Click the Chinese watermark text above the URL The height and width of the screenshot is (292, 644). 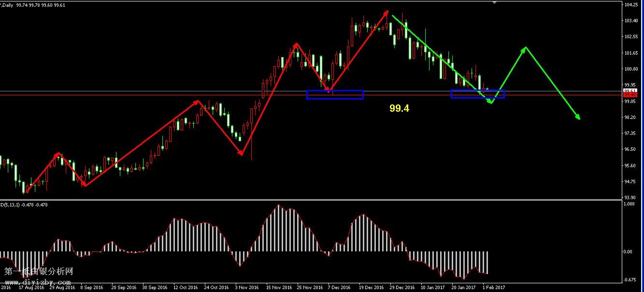(x=39, y=272)
